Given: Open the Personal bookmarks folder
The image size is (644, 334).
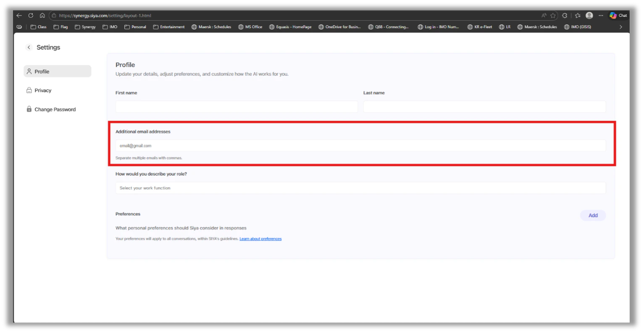Looking at the screenshot, I should [x=135, y=27].
